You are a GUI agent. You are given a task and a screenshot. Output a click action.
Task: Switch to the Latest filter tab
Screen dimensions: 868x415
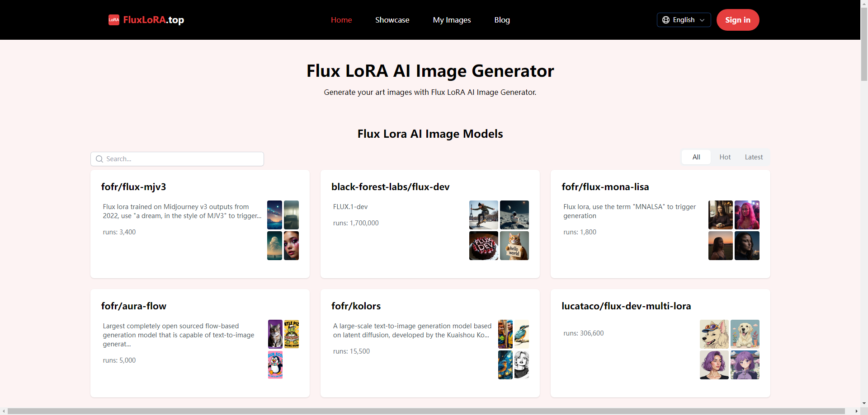pos(754,157)
